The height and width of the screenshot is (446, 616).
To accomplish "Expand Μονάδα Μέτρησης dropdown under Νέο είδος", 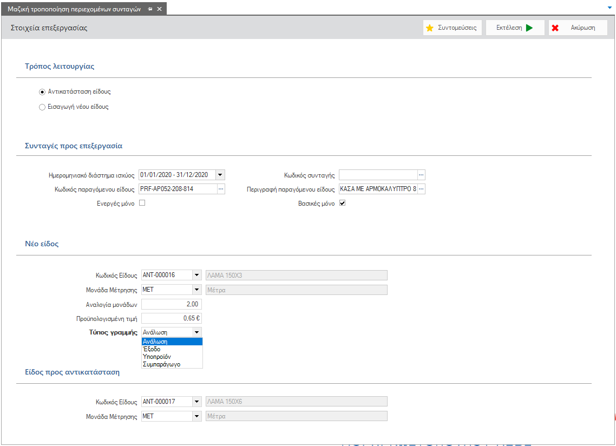I will (197, 290).
